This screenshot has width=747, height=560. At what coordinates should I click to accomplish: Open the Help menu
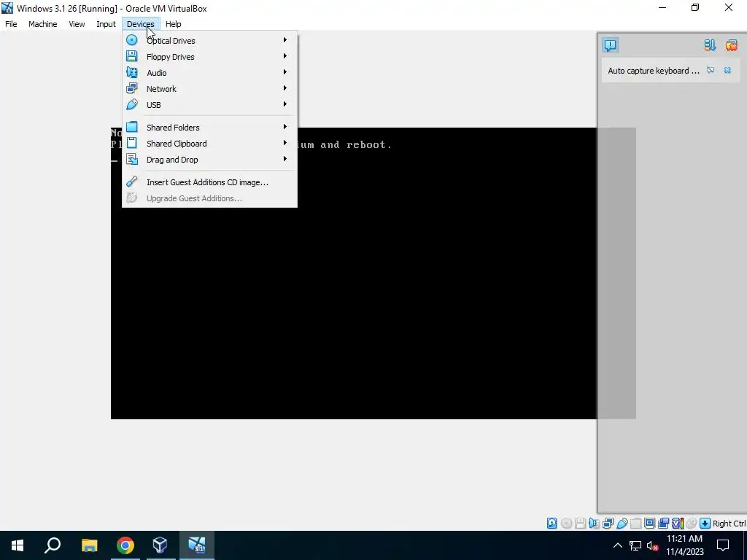(174, 24)
